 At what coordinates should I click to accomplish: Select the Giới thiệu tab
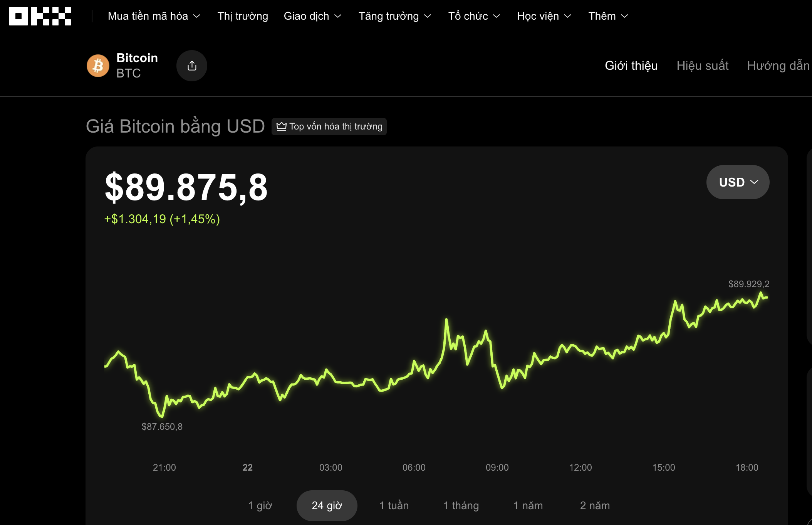coord(631,66)
